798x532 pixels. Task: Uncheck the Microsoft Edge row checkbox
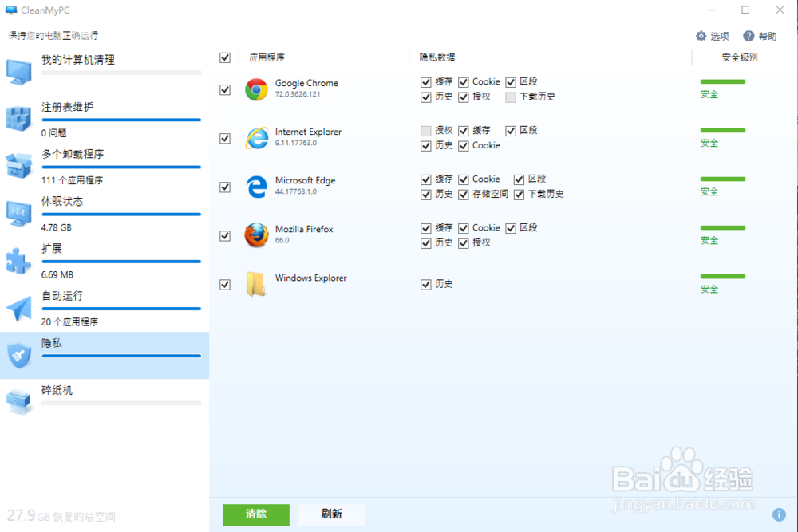(x=225, y=187)
